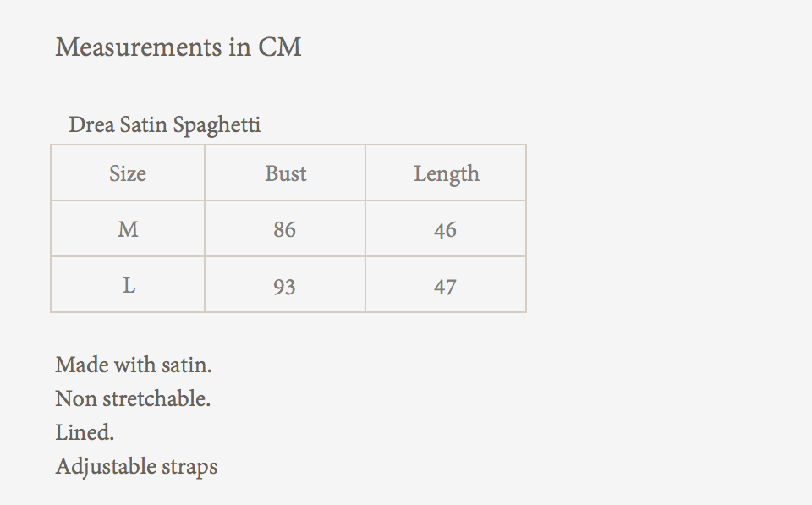This screenshot has height=505, width=812.
Task: Click the 'Non stretchable.' text line
Action: pyautogui.click(x=133, y=398)
